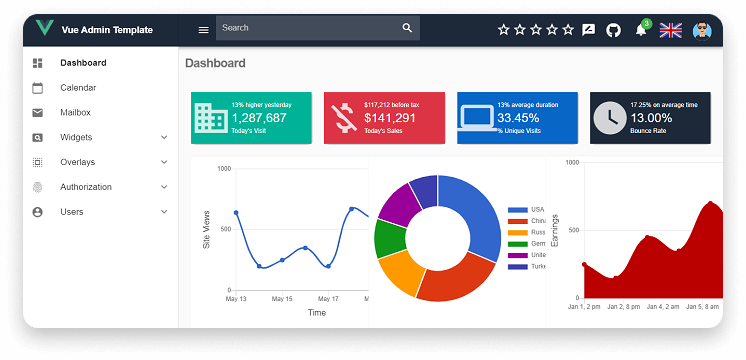The width and height of the screenshot is (746, 360).
Task: Click the USA blue legend swatch
Action: pyautogui.click(x=518, y=210)
